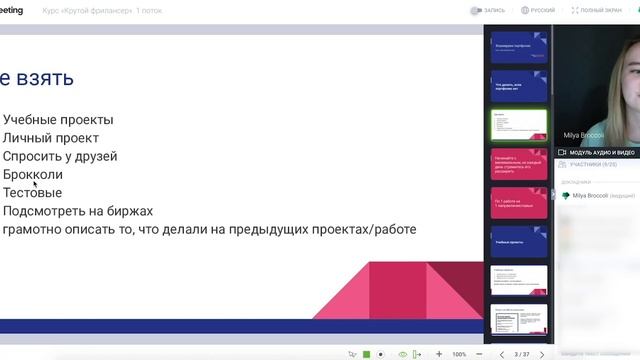Open the Русский language selector

538,10
